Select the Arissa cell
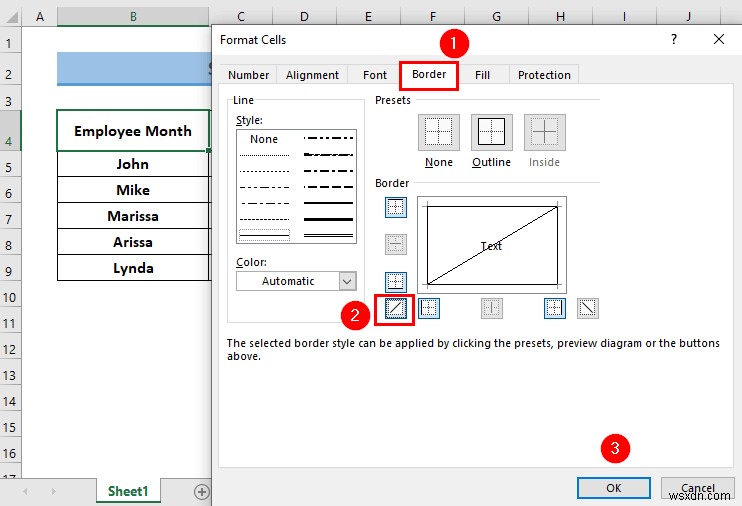The width and height of the screenshot is (742, 506). (133, 242)
